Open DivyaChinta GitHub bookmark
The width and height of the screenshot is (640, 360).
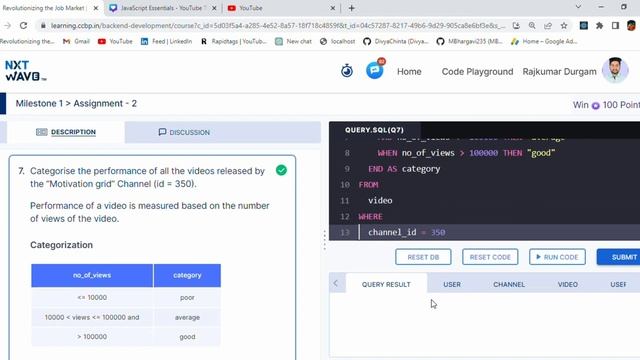point(396,41)
